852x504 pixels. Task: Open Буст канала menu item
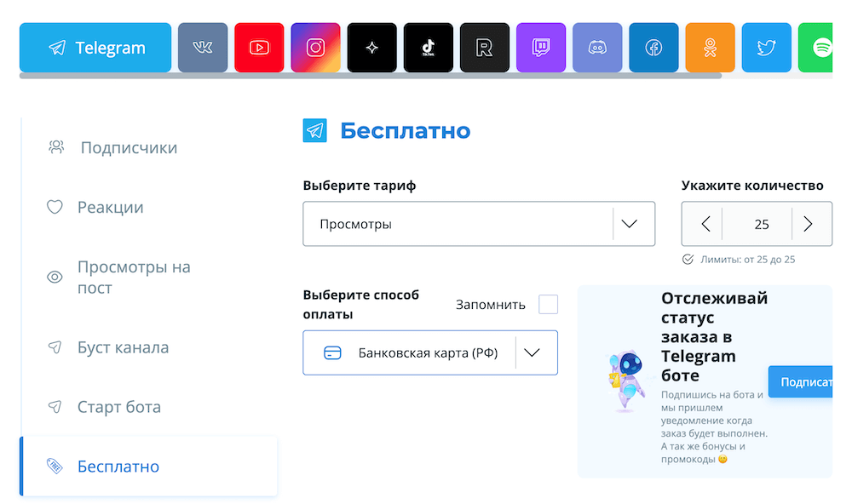147,347
